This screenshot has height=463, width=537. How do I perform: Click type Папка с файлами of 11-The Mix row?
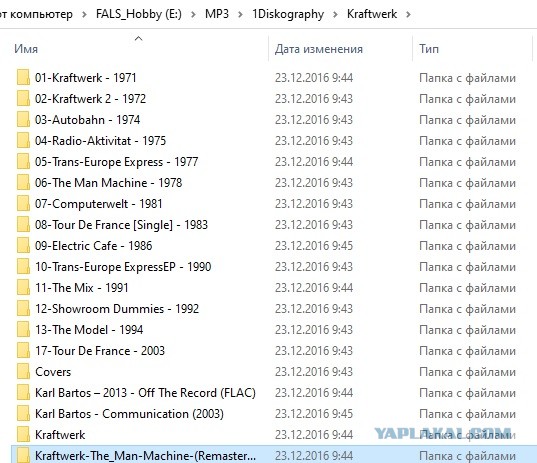coord(467,288)
